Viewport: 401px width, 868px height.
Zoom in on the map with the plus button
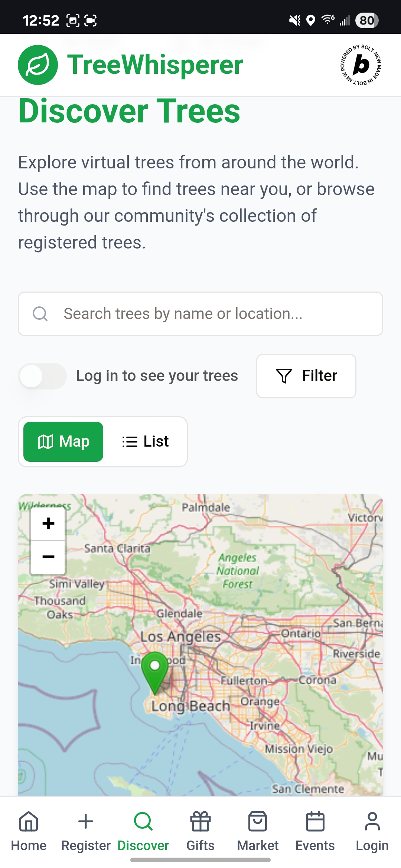pos(48,524)
